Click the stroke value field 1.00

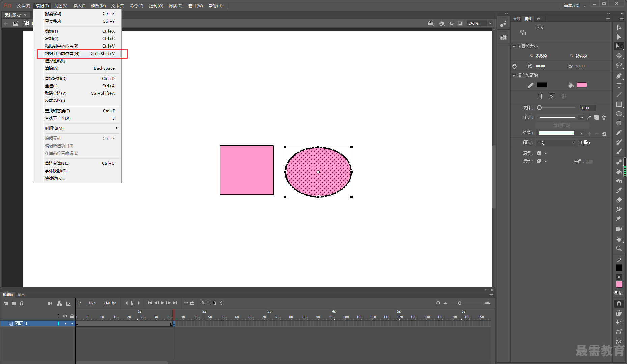pyautogui.click(x=587, y=108)
